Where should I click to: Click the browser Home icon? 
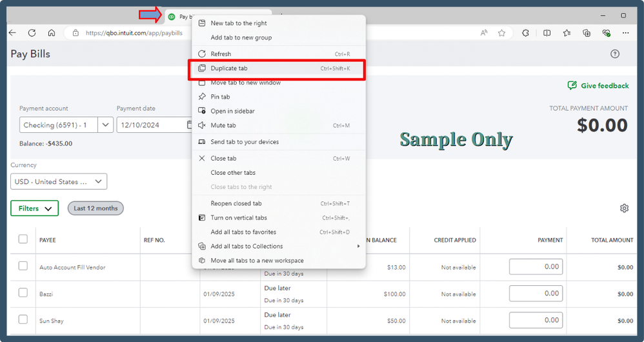[x=52, y=33]
